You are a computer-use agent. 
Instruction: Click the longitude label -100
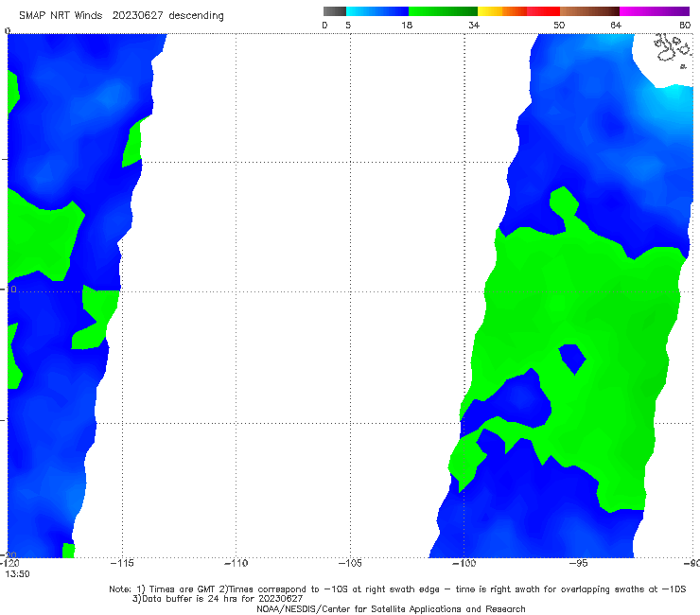point(464,563)
